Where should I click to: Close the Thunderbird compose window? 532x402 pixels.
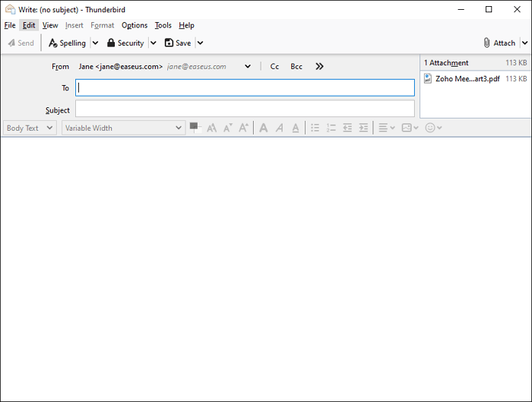coord(517,9)
